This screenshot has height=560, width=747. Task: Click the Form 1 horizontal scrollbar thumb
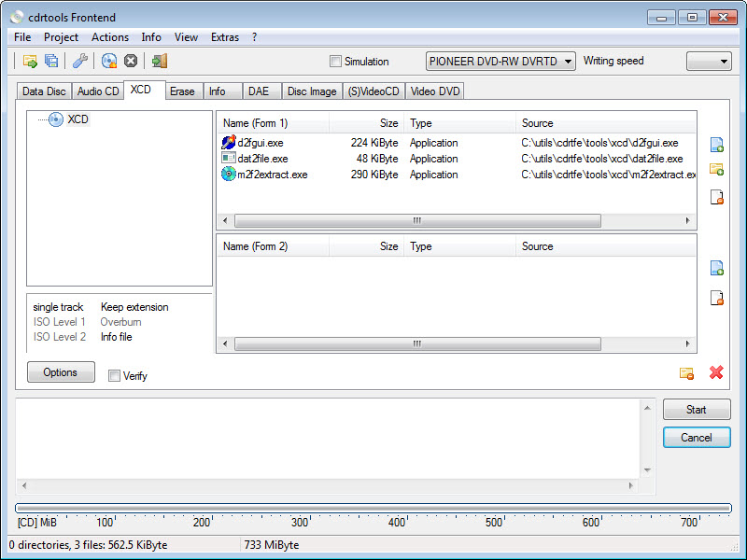pyautogui.click(x=416, y=221)
